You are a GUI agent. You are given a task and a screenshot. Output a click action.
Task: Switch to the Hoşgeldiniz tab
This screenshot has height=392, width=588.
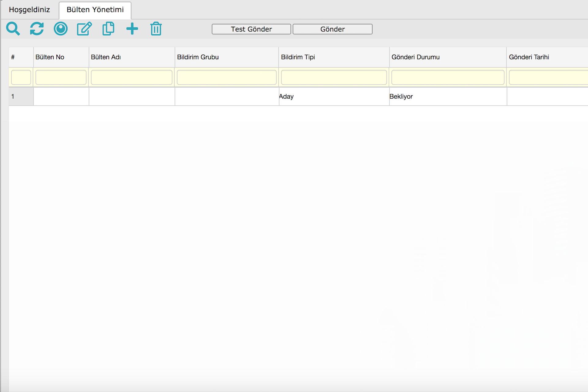tap(29, 10)
